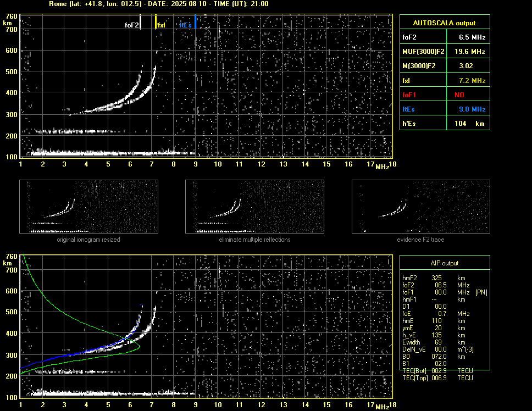The image size is (532, 411).
Task: Click the hmE 110 km row
Action: (434, 321)
